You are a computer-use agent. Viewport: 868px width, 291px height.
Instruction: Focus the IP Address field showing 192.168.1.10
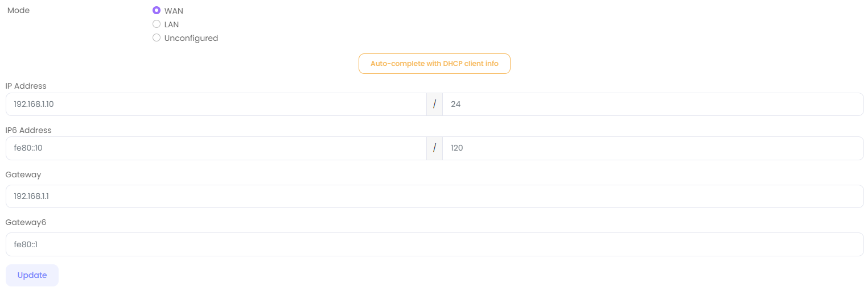(x=216, y=105)
